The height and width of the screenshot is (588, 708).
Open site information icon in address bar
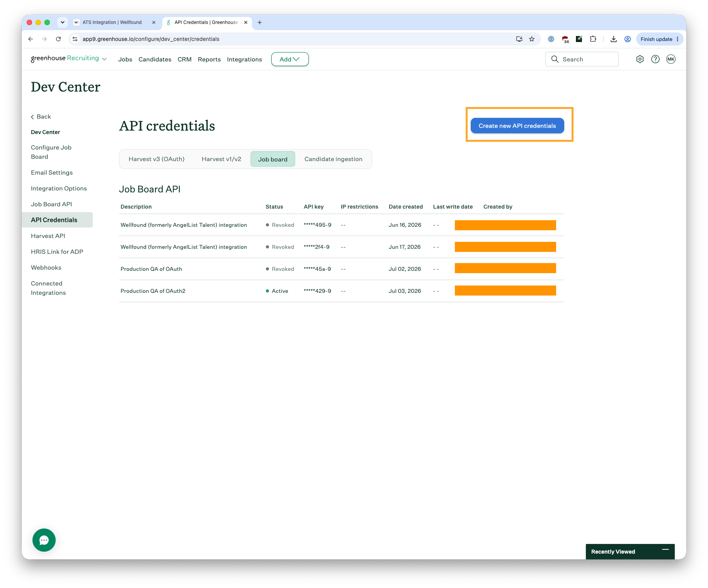pos(75,39)
